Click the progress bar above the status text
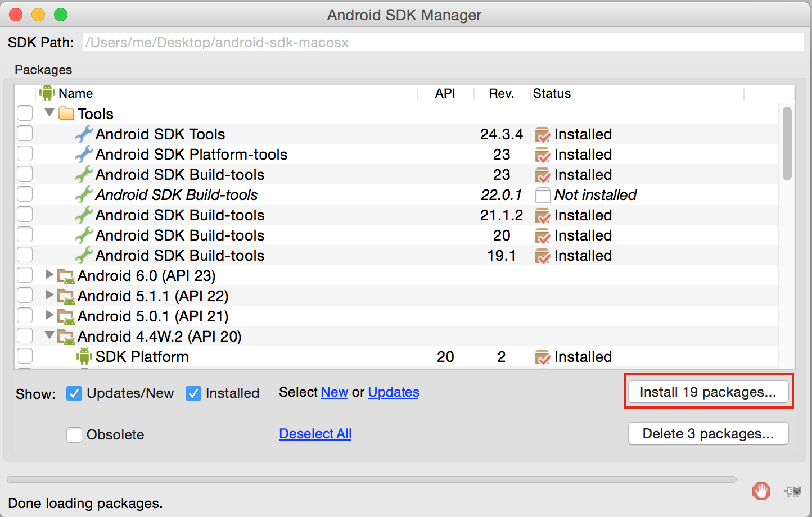Image resolution: width=812 pixels, height=517 pixels. (x=372, y=479)
